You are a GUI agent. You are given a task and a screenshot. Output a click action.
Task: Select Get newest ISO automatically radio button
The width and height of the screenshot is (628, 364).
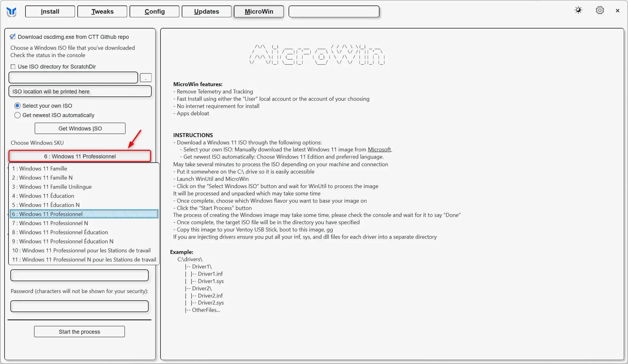click(x=17, y=115)
